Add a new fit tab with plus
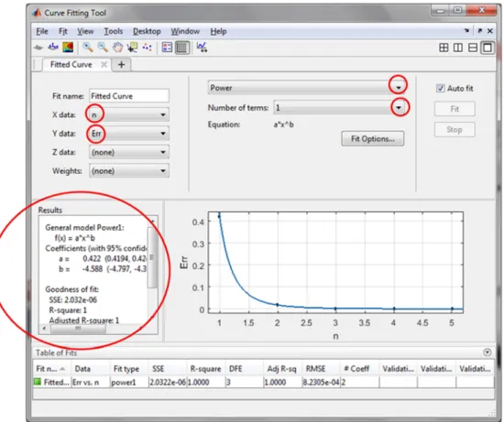The height and width of the screenshot is (422, 504). pos(121,65)
